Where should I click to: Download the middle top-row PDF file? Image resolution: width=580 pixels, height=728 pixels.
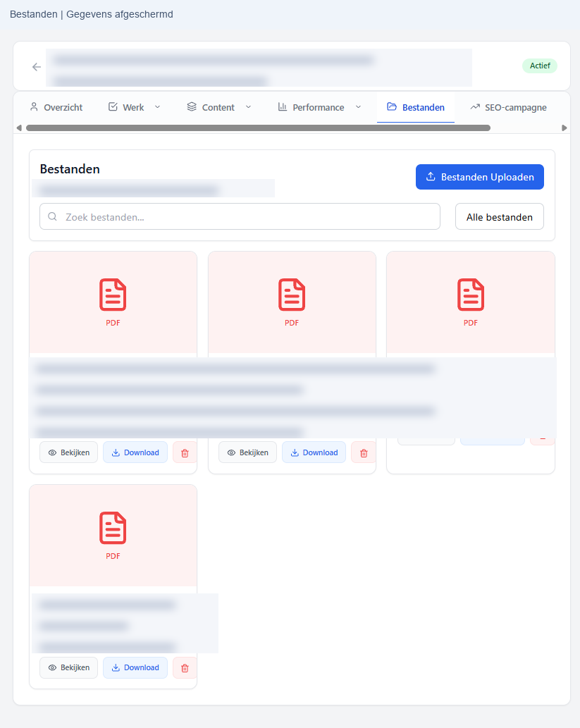[x=314, y=452]
